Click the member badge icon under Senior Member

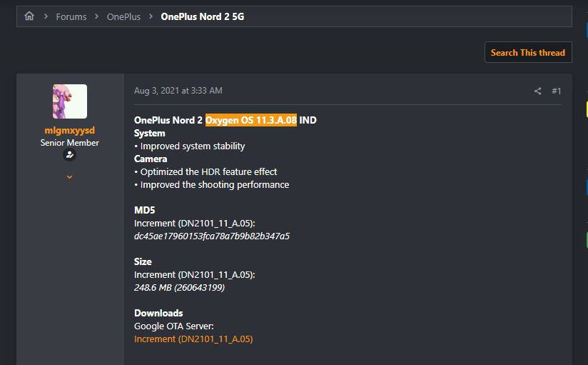(70, 155)
